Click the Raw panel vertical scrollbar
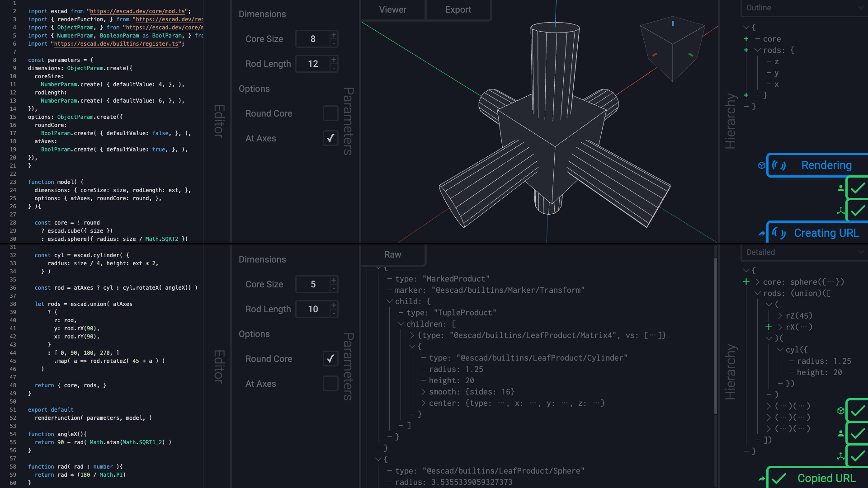The image size is (868, 488). [x=715, y=334]
